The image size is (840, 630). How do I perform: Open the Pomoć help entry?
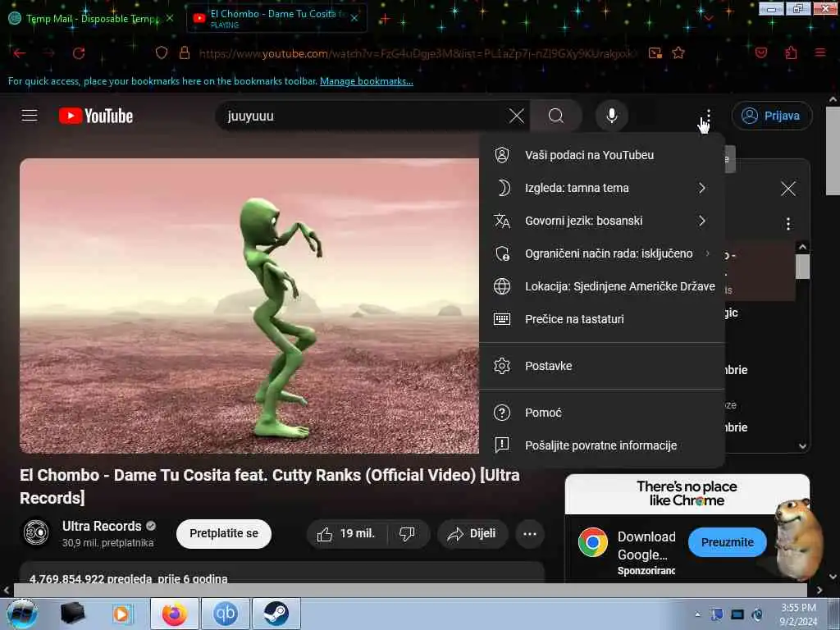[601, 413]
